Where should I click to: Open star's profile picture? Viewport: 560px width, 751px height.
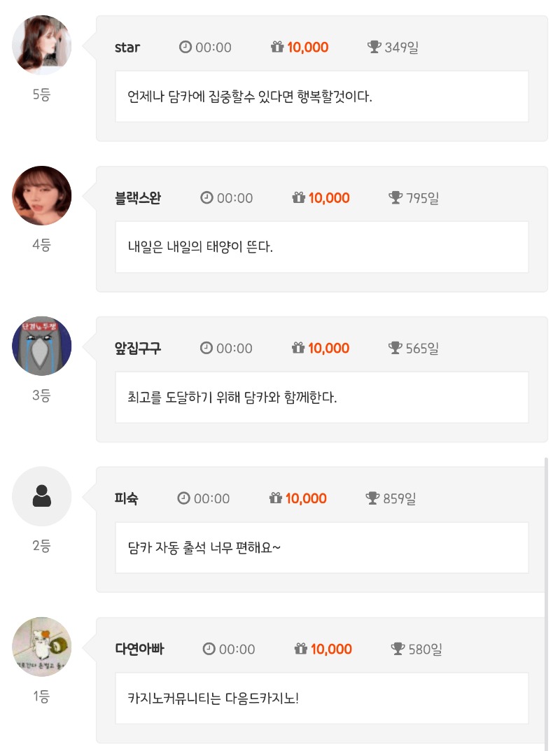tap(42, 45)
